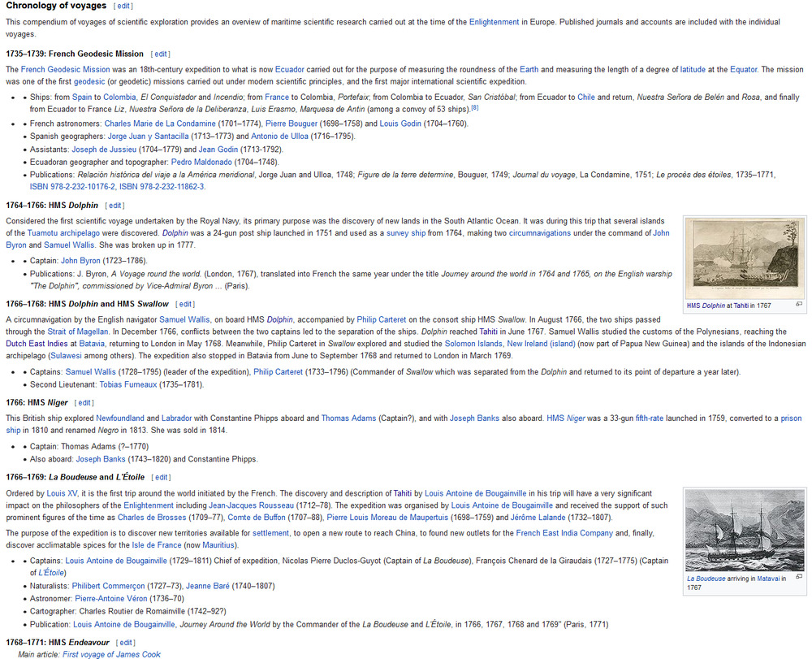Viewport: 812px width, 659px height.
Task: Click the enlarge icon under La Boudeuse image
Action: [799, 578]
